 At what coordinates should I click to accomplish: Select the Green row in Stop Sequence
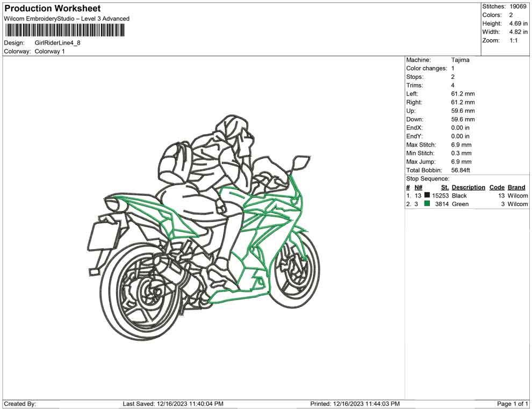[459, 204]
